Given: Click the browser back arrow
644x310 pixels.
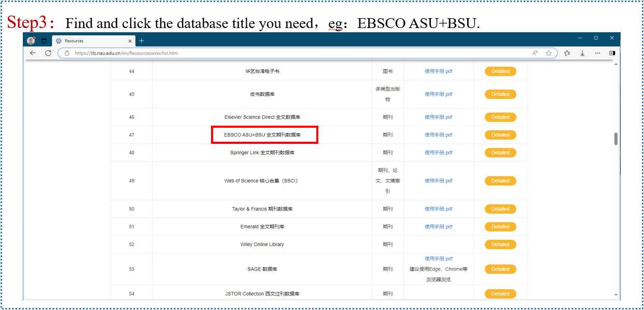Looking at the screenshot, I should coord(33,53).
